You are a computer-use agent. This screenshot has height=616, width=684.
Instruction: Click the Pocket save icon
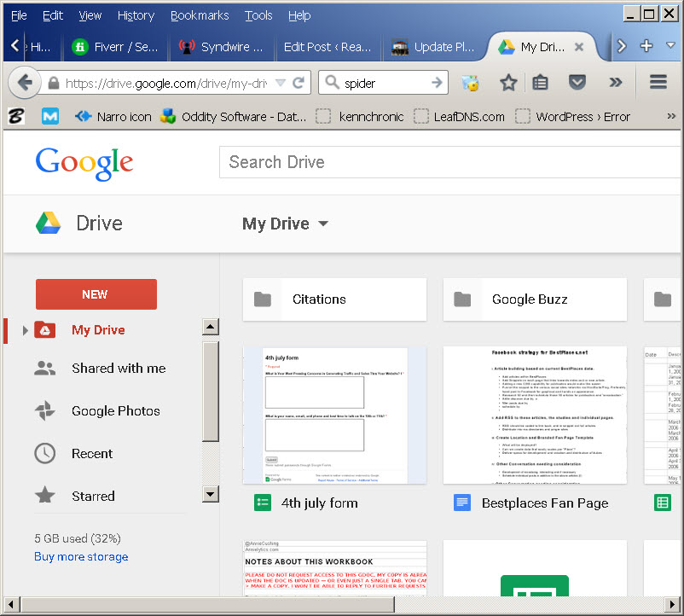[x=577, y=83]
